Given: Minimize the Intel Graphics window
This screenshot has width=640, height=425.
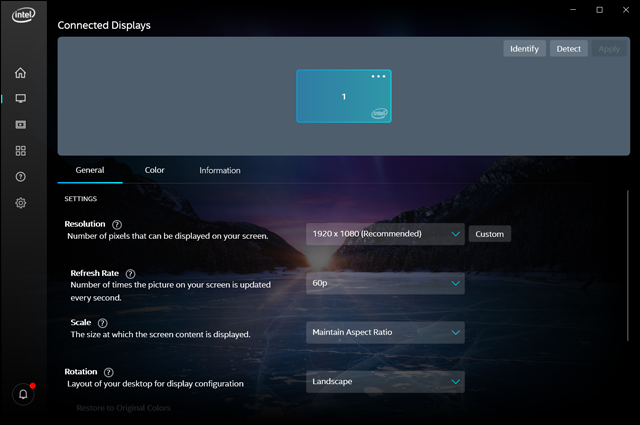Looking at the screenshot, I should point(573,9).
